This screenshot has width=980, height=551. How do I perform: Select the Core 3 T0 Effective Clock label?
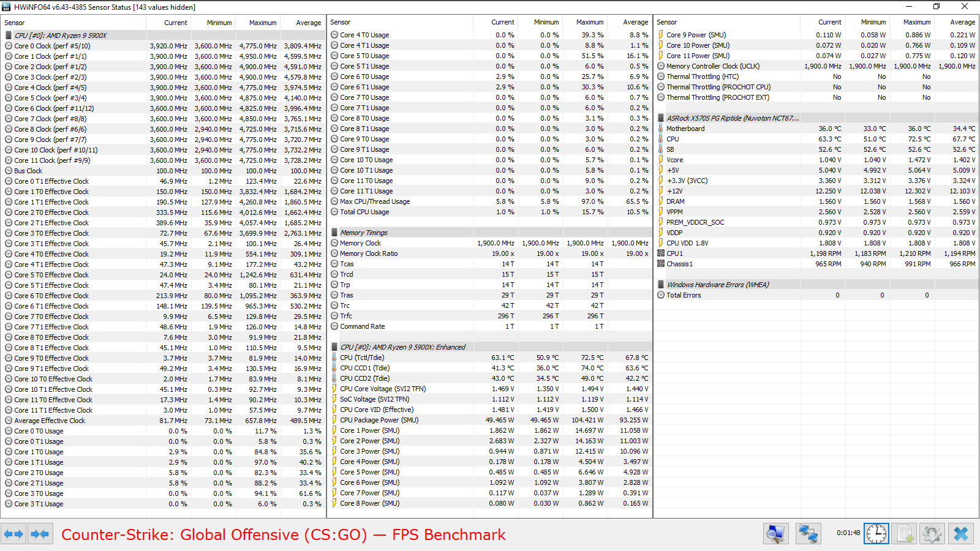[51, 233]
